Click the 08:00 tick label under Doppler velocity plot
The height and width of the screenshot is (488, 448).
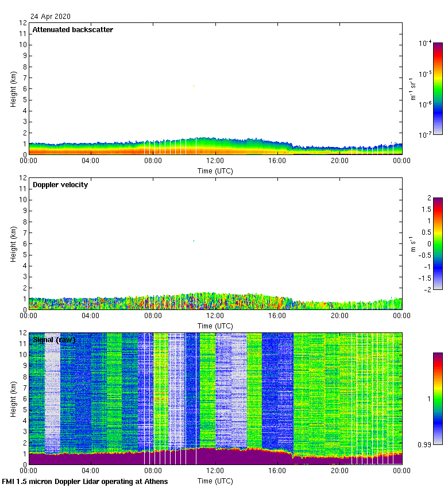pos(153,316)
